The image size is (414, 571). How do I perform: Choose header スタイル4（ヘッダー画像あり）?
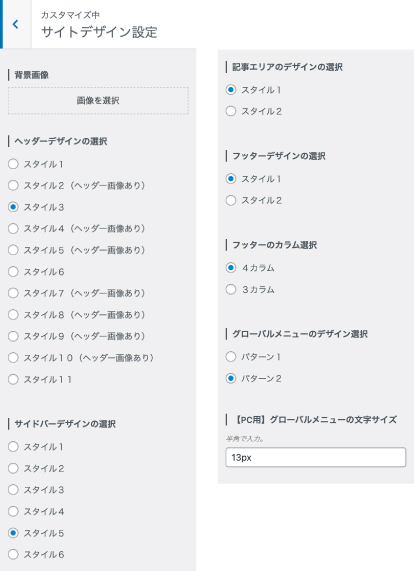pyautogui.click(x=13, y=228)
